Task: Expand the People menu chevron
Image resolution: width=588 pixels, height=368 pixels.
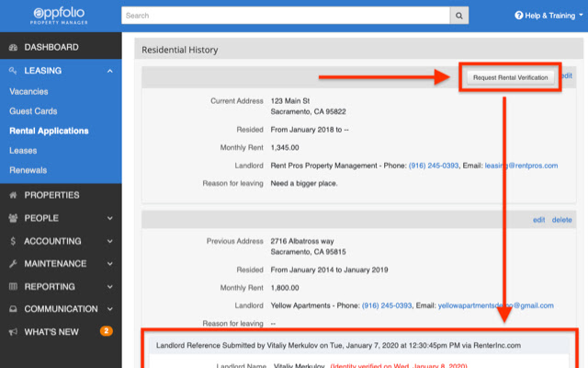Action: coord(110,218)
